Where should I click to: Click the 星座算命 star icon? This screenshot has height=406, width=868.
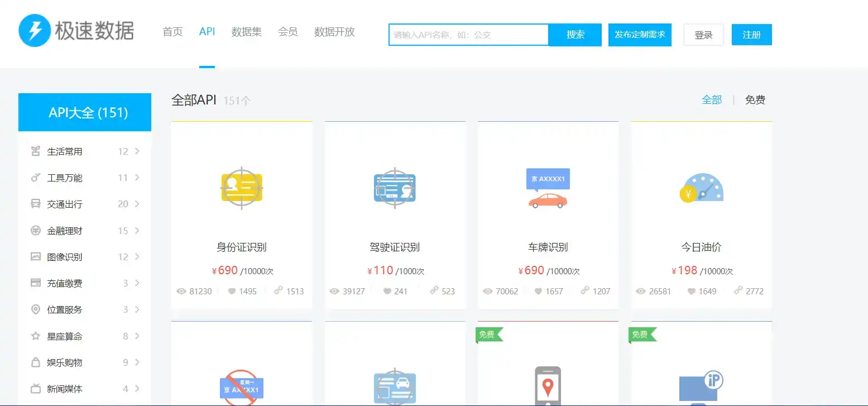coord(36,336)
